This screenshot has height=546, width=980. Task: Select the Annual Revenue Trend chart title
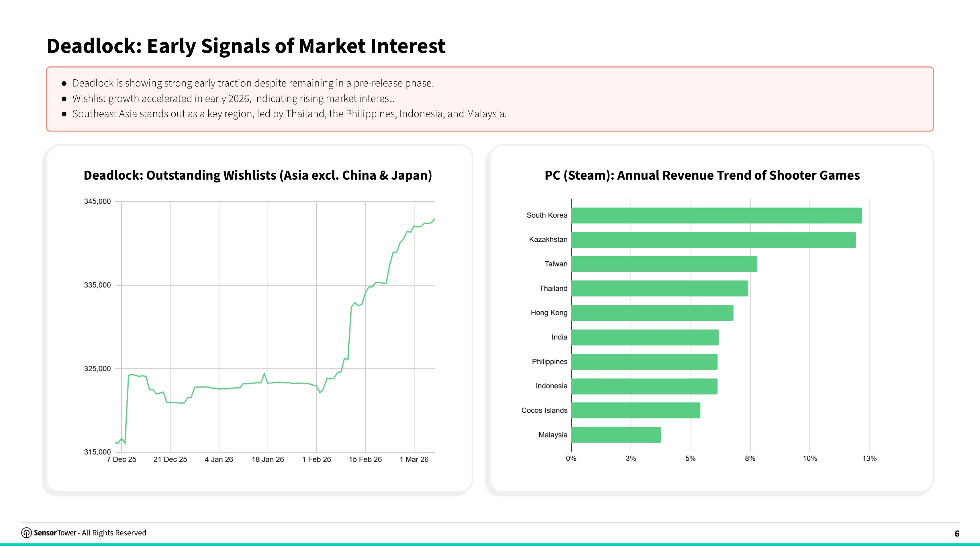tap(702, 175)
